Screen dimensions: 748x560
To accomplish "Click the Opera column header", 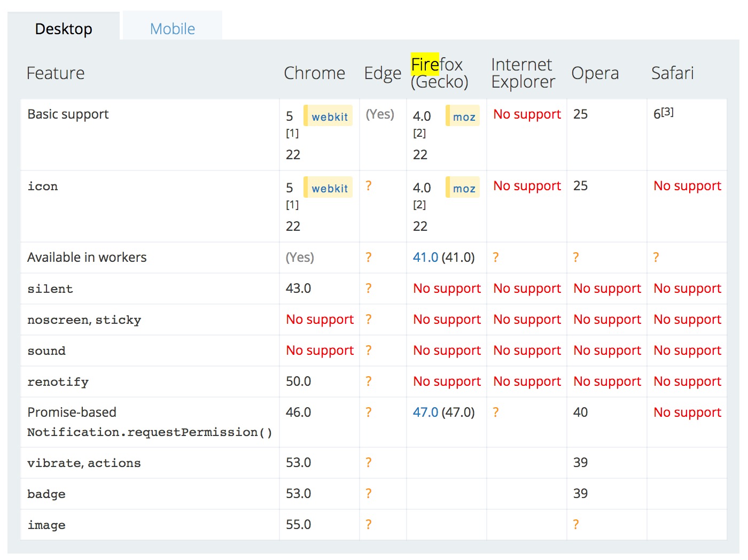I will 595,73.
